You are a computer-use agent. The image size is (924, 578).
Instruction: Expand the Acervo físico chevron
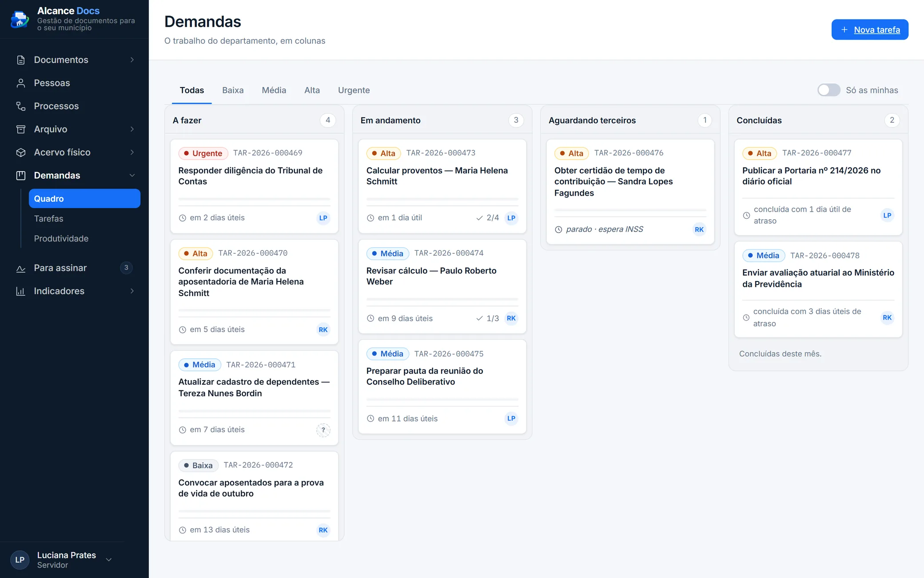pyautogui.click(x=132, y=153)
